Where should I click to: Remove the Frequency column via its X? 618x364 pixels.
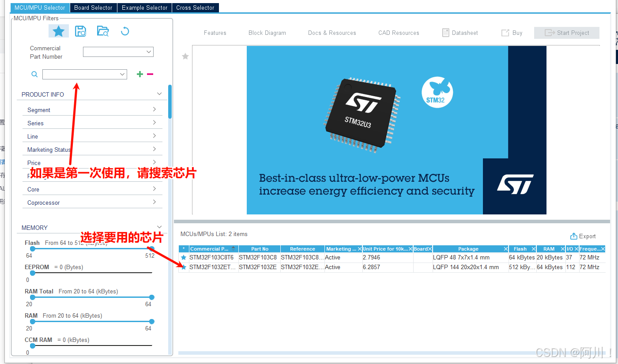[603, 249]
